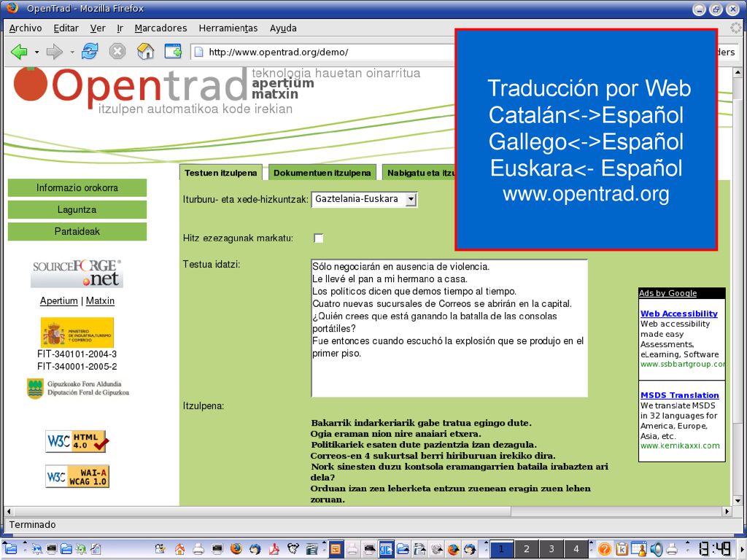Open the Archivo menu

click(26, 28)
